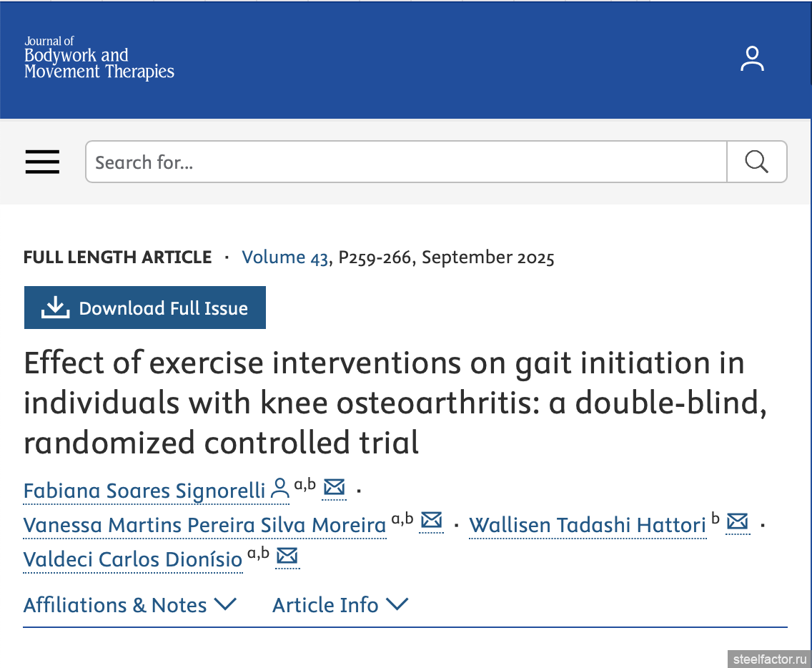Email Wallisen Tadashi Hattori via envelope icon
Image resolution: width=812 pixels, height=668 pixels.
(x=738, y=522)
